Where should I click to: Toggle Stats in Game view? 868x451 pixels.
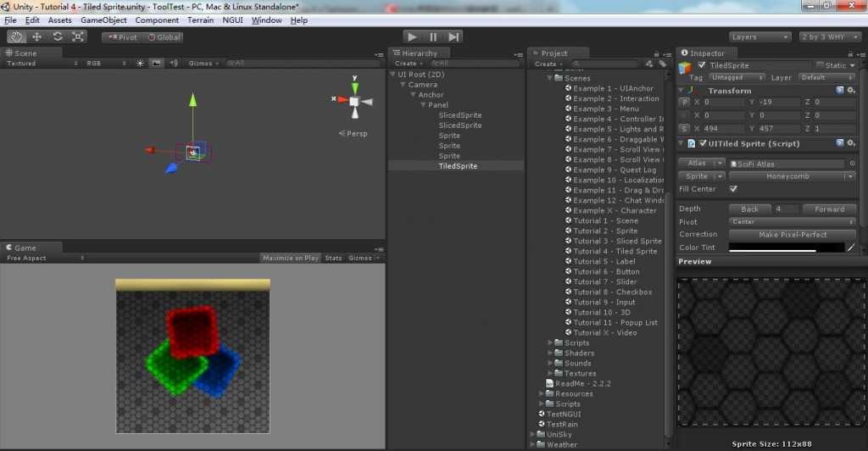(333, 258)
